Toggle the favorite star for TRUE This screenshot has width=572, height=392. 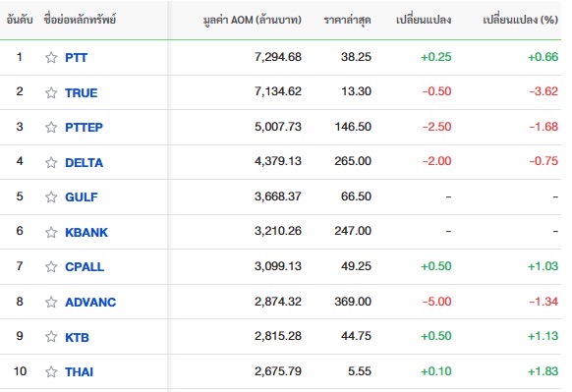click(51, 92)
